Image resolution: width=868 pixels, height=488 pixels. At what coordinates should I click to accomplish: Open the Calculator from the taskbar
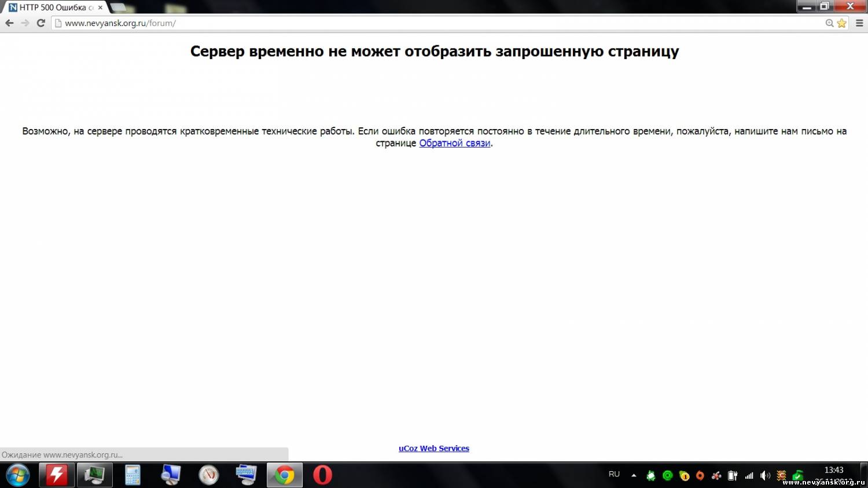click(133, 475)
